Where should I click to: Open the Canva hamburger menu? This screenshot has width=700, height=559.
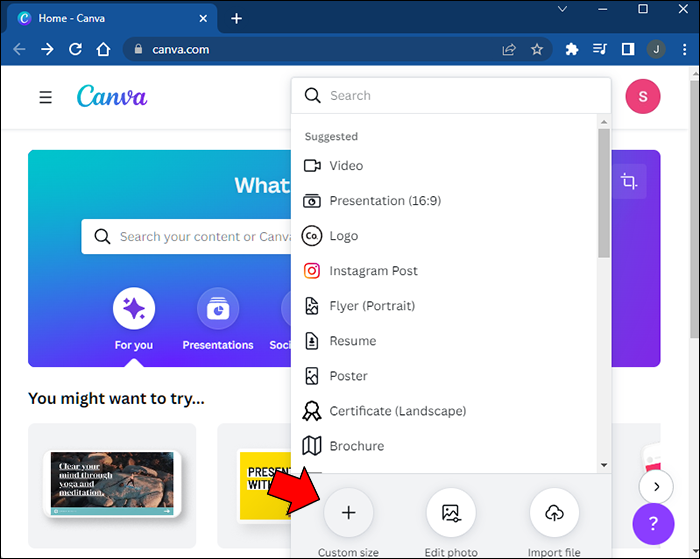(46, 97)
